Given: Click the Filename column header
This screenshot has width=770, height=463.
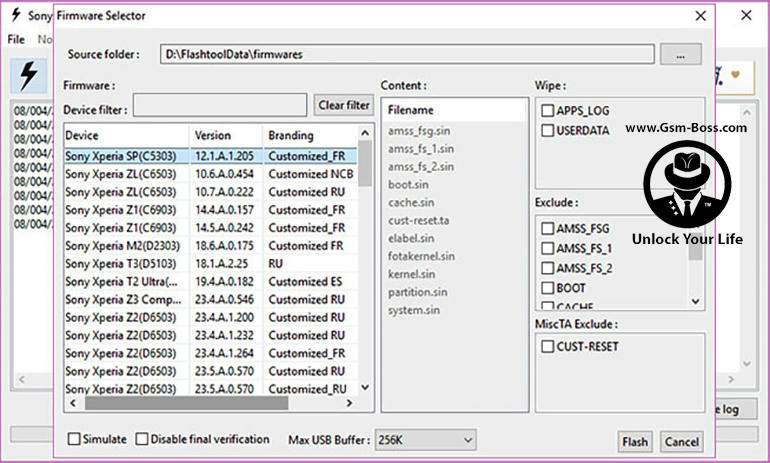Looking at the screenshot, I should (x=455, y=110).
